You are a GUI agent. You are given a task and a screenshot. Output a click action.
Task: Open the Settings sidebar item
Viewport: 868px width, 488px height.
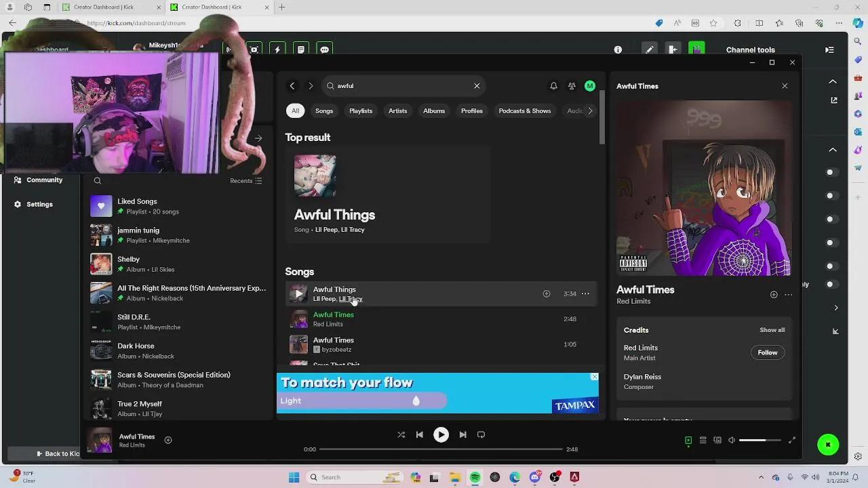tap(39, 204)
